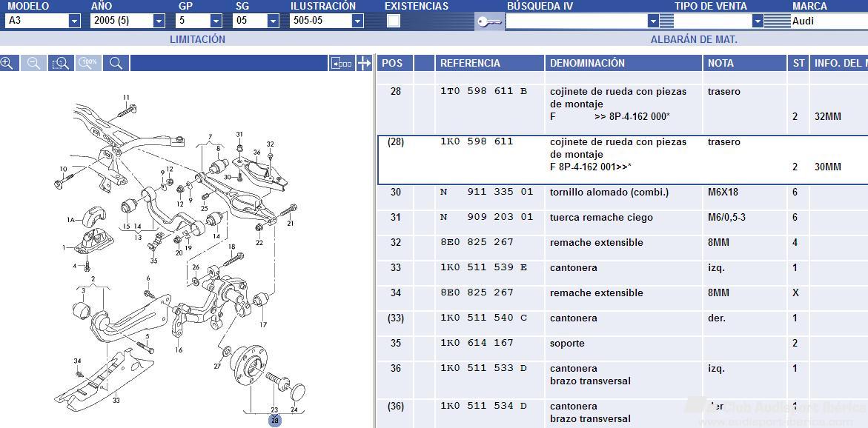Zoom out of the parts illustration

pyautogui.click(x=34, y=63)
